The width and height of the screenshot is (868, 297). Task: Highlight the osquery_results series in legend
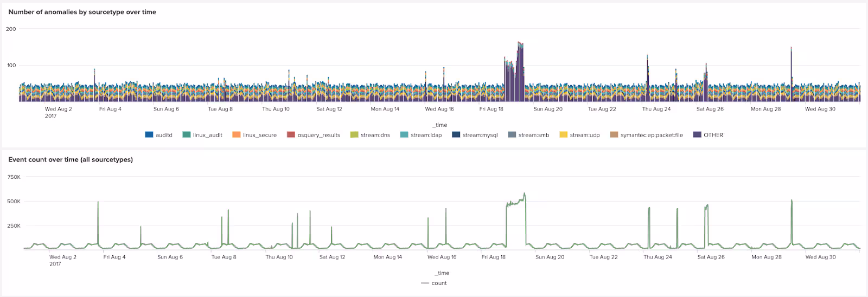coord(318,135)
